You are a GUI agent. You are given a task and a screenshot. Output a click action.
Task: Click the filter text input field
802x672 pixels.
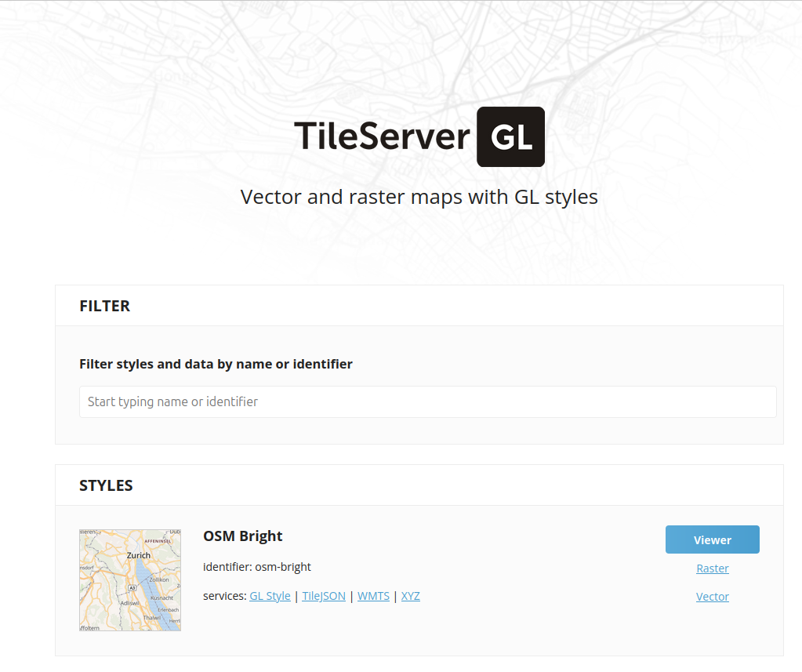(x=428, y=401)
